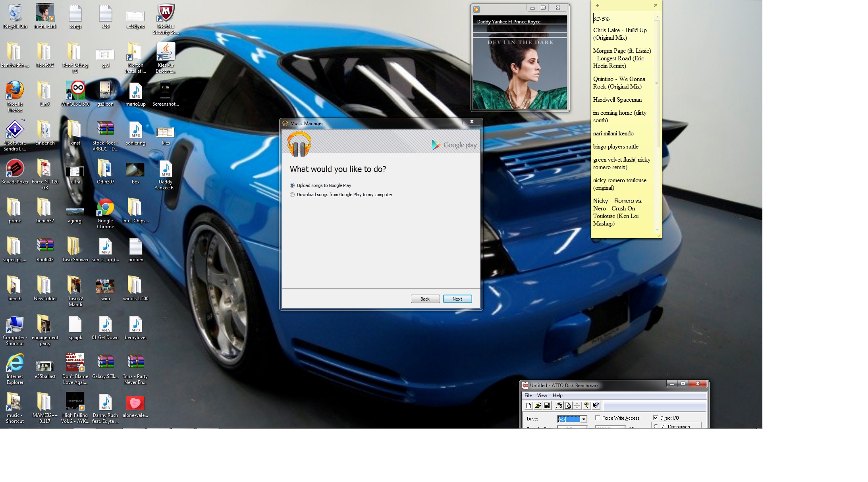
Task: Enable the Force Write Access checkbox
Action: click(598, 418)
